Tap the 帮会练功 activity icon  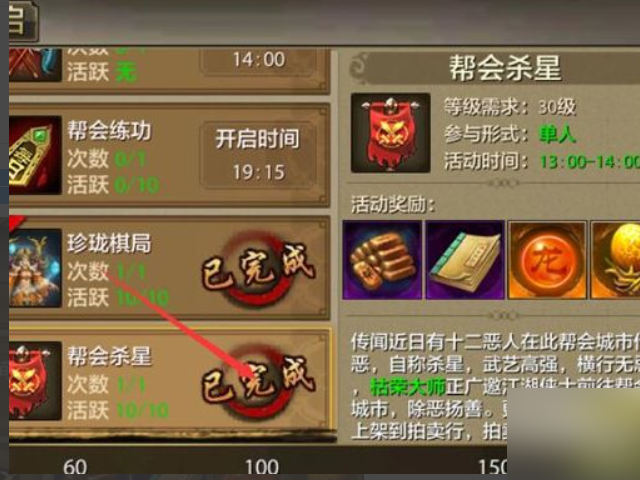coord(35,155)
